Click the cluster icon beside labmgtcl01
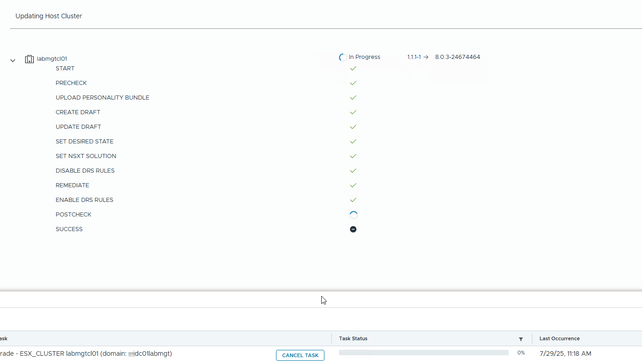This screenshot has width=642, height=364. [29, 58]
